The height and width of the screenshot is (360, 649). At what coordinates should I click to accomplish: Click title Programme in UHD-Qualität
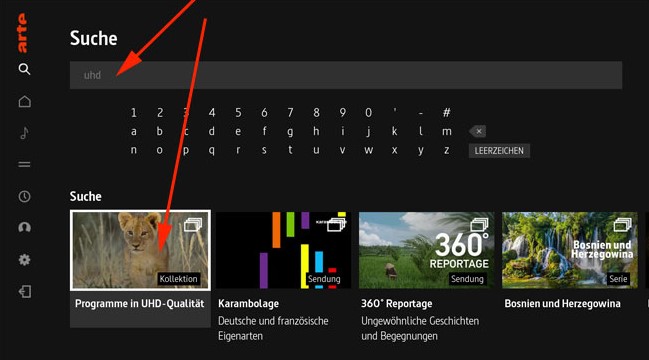point(139,304)
